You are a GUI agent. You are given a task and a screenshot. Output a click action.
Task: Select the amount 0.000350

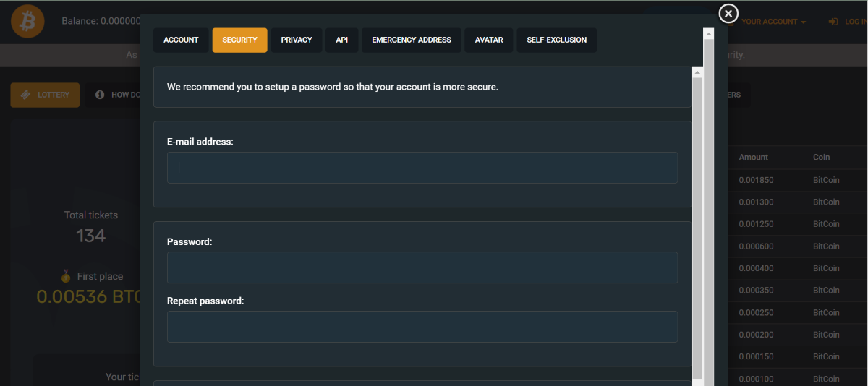(x=754, y=291)
